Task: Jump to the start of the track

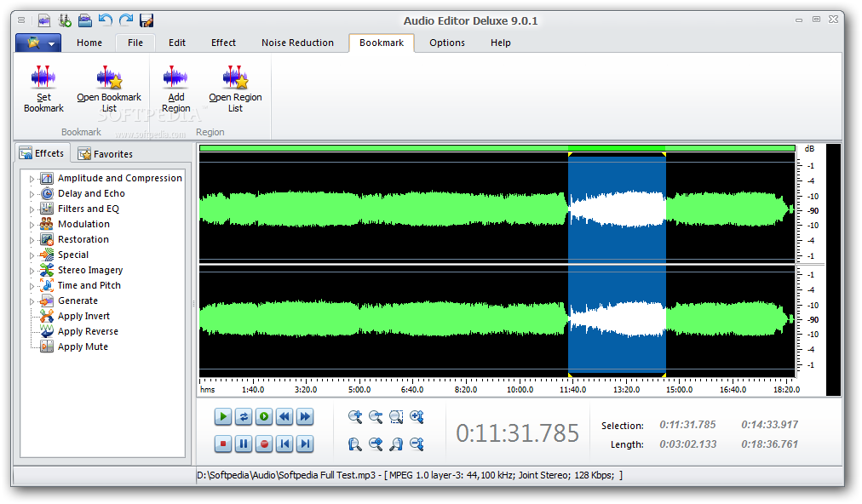Action: pos(284,444)
